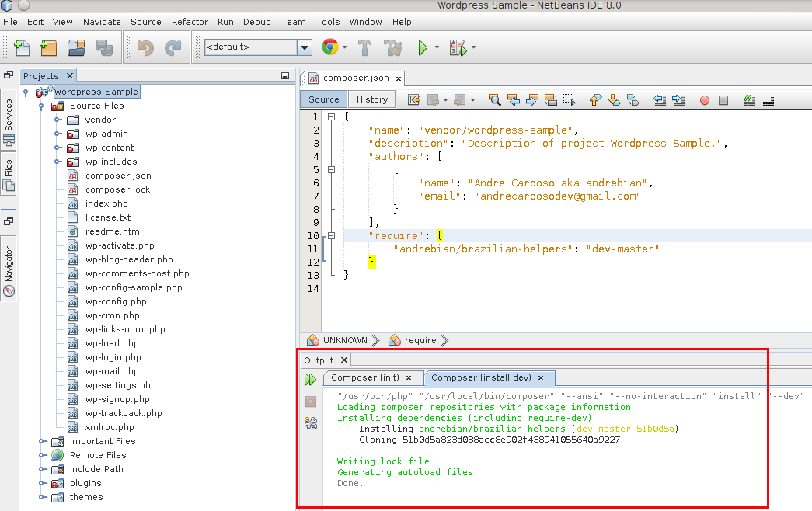
Task: Start macro recording with the red circle
Action: tap(704, 100)
